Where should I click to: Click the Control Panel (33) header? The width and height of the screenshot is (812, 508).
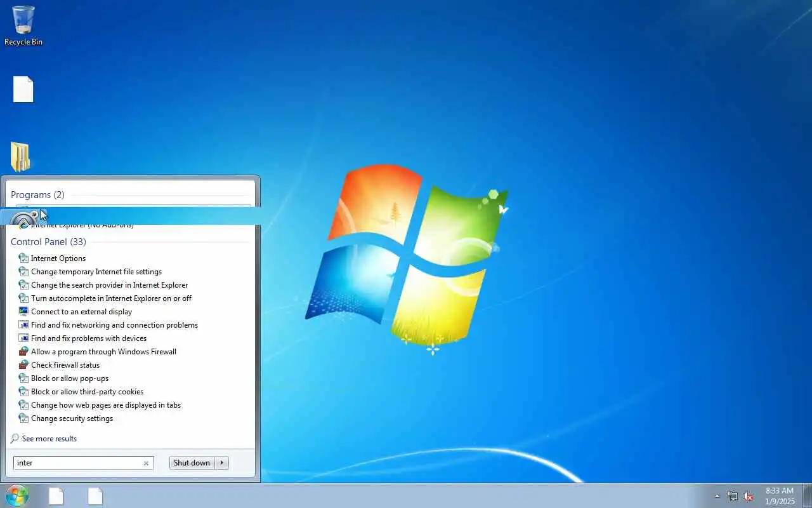click(48, 242)
